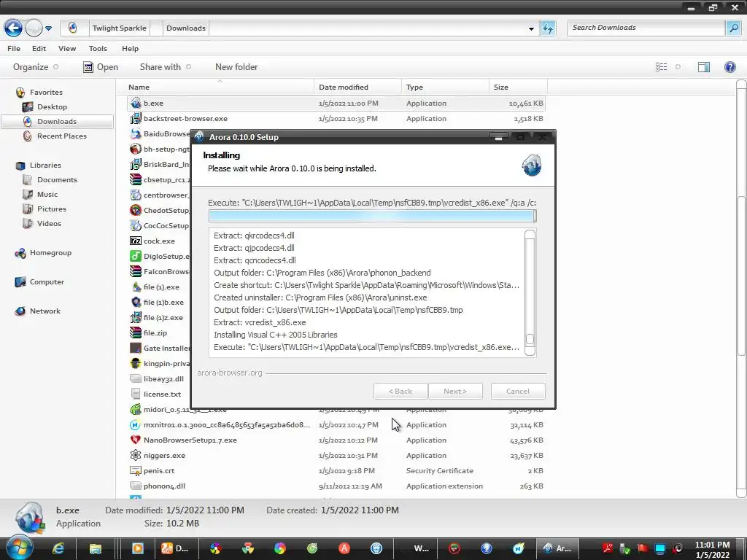Viewport: 747px width, 560px height.
Task: Expand the Organize dropdown
Action: click(x=36, y=67)
